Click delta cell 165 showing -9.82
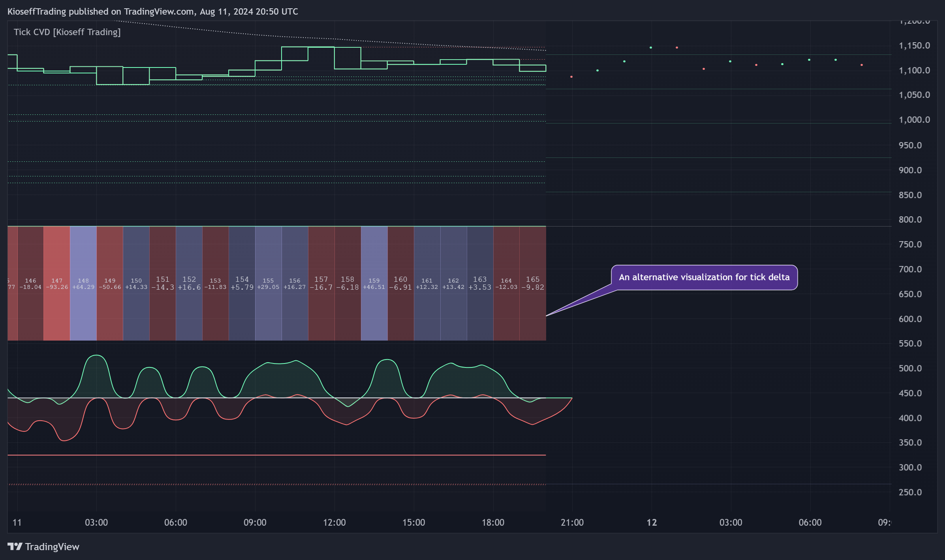 coord(533,283)
